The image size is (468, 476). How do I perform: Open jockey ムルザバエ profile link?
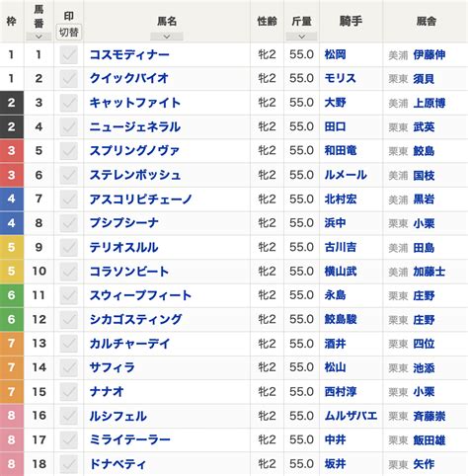[x=351, y=416]
